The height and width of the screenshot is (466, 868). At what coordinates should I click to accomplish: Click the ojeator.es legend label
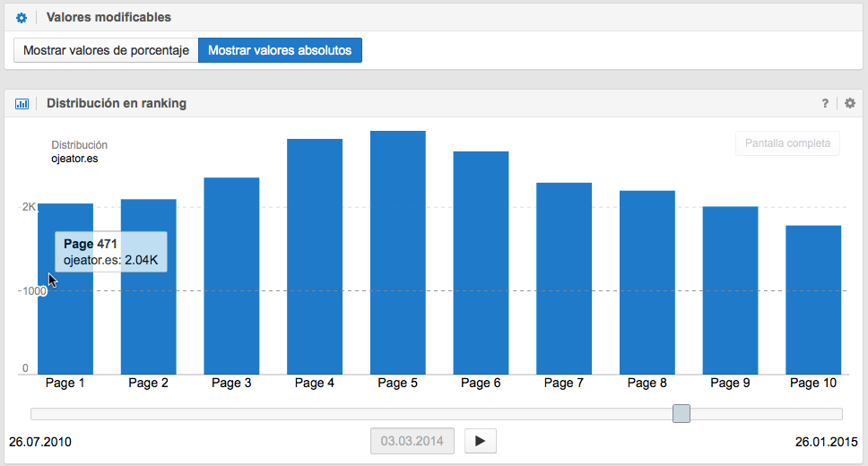click(74, 159)
